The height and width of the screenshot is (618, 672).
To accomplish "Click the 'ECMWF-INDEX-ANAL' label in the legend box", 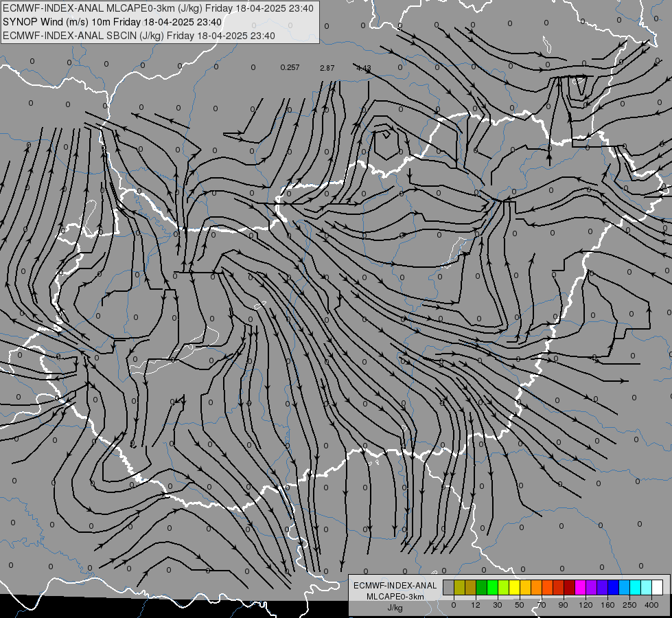I will pyautogui.click(x=395, y=586).
